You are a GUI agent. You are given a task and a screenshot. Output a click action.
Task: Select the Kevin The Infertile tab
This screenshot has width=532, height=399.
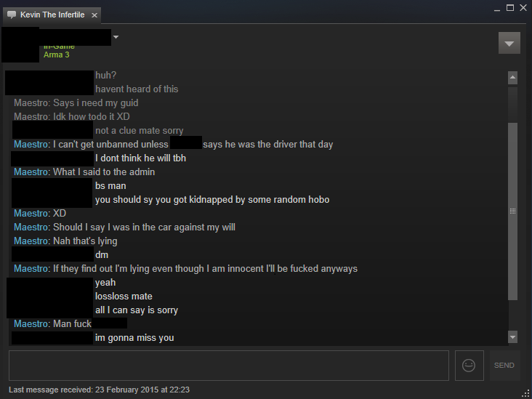pos(52,15)
